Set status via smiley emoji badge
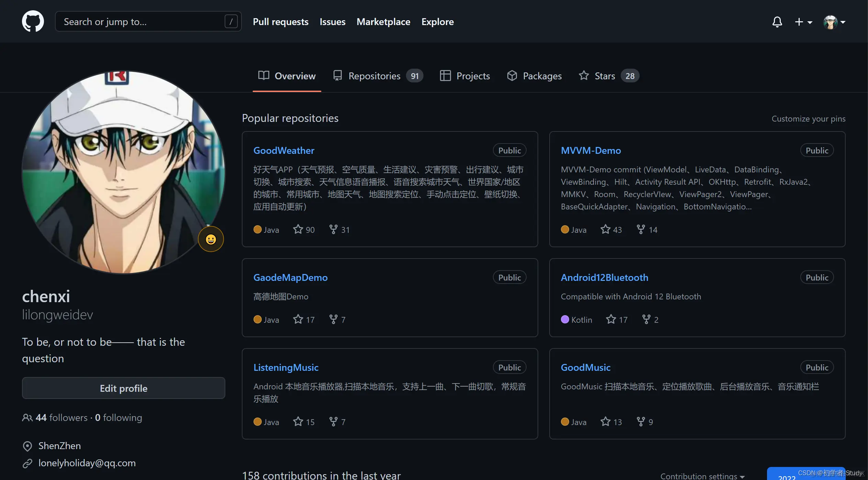 (x=211, y=239)
